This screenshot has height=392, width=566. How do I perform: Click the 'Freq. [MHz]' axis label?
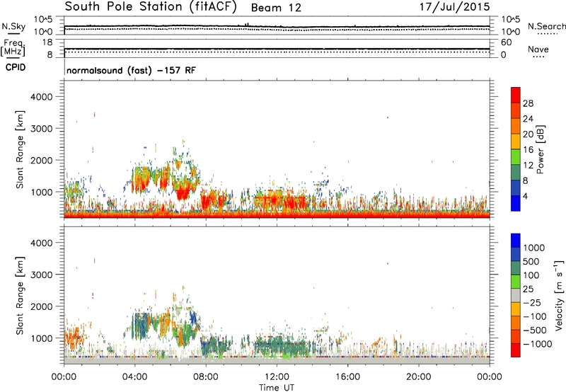click(13, 48)
